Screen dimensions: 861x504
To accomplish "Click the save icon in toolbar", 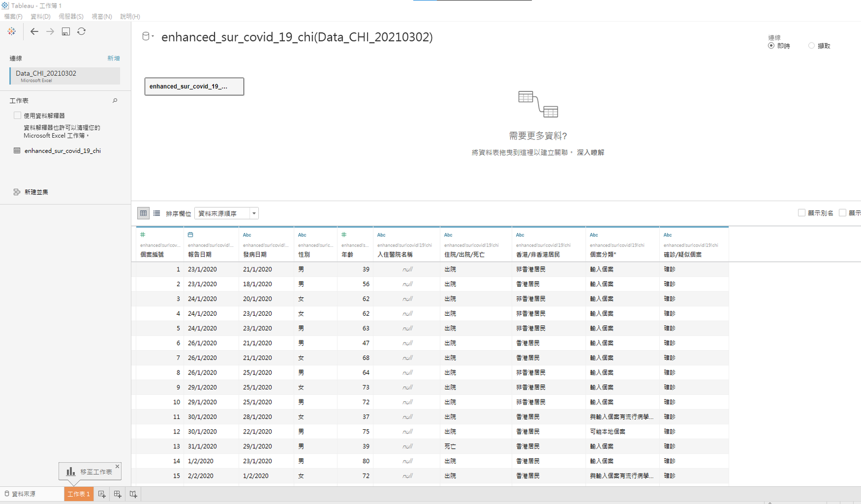I will 66,32.
